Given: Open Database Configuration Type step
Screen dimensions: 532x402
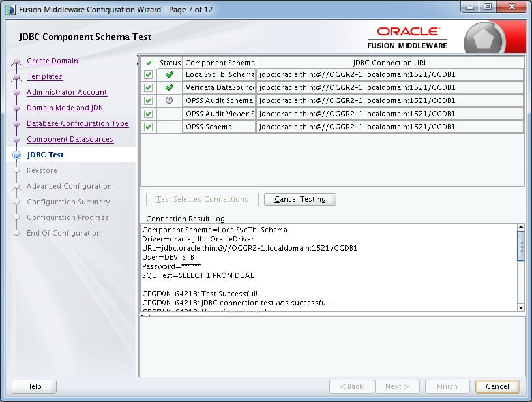Looking at the screenshot, I should tap(78, 123).
